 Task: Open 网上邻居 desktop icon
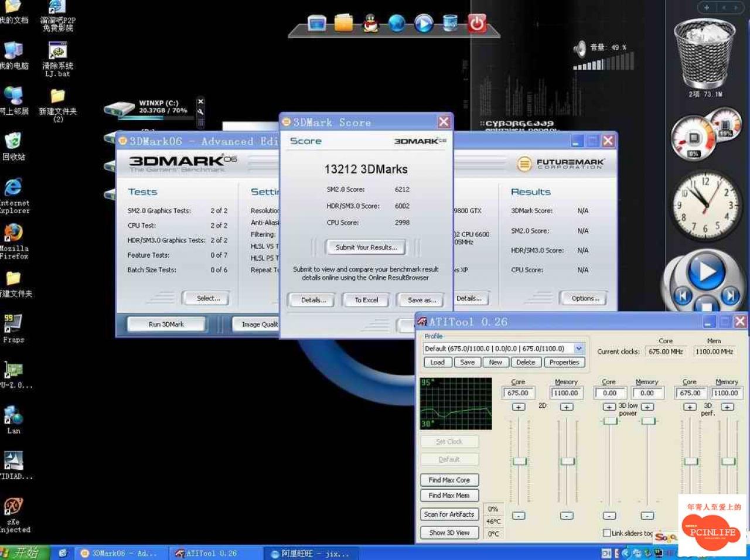coord(13,101)
